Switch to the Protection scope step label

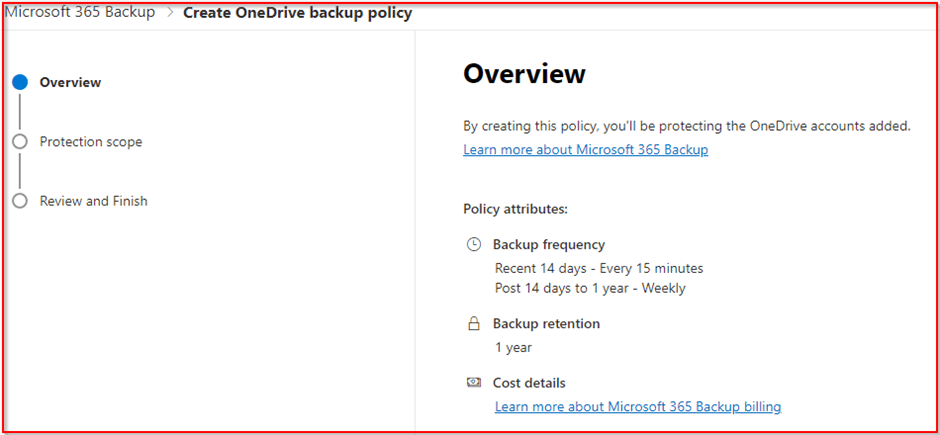(91, 142)
